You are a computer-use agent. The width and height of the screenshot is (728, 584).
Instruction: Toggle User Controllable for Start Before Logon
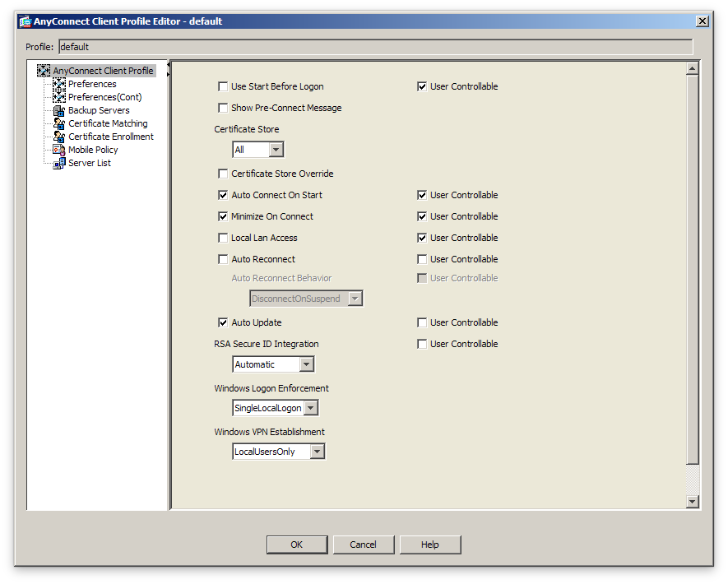(421, 86)
